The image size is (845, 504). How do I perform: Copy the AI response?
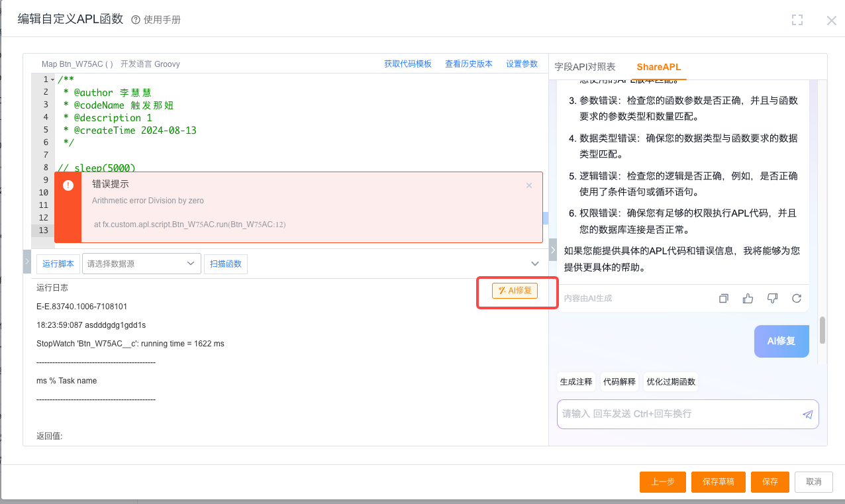[724, 299]
